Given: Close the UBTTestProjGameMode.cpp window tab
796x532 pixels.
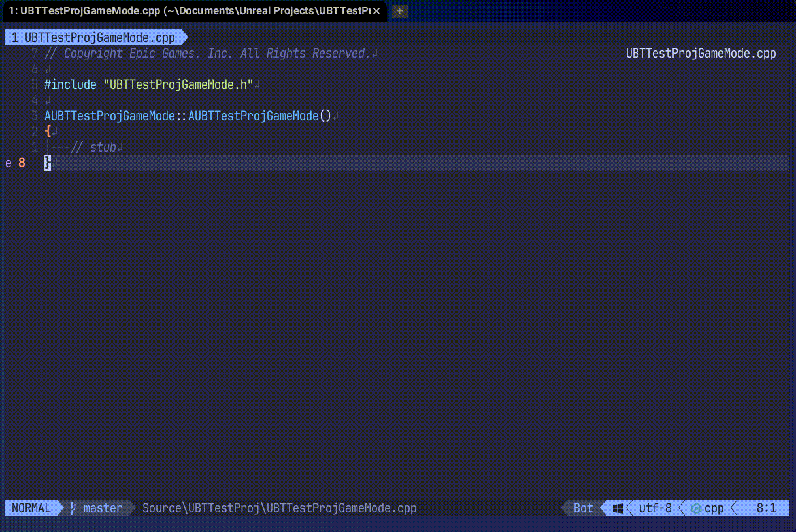Looking at the screenshot, I should (x=376, y=11).
